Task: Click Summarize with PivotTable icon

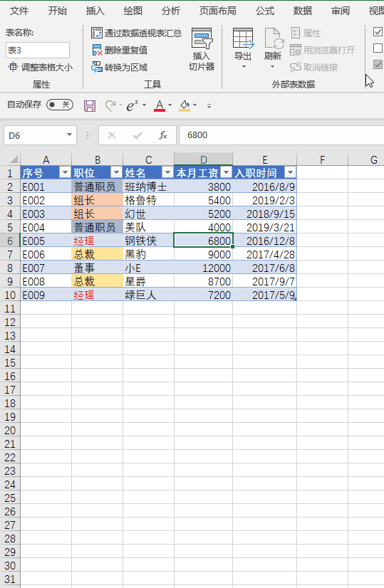Action: (x=96, y=33)
